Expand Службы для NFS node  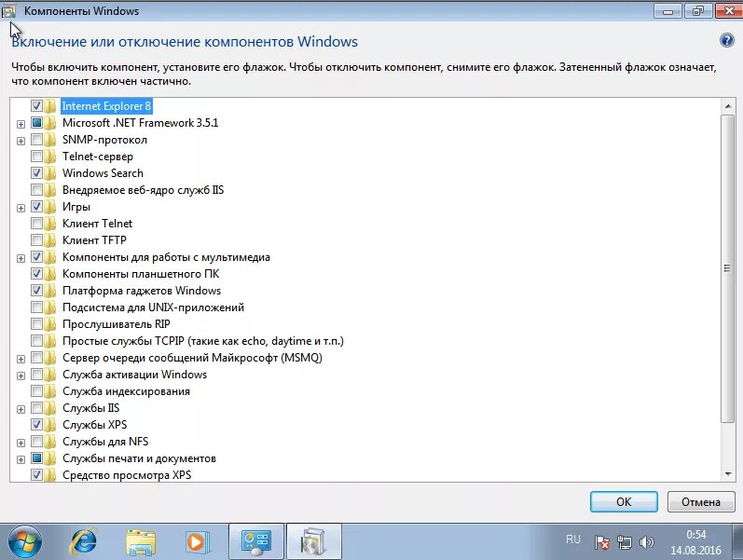21,443
